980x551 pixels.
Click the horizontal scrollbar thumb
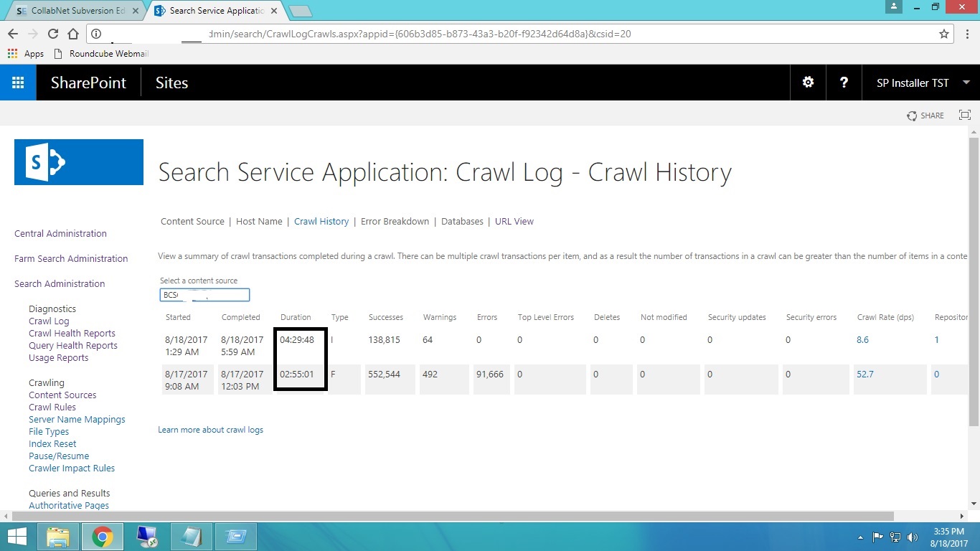(x=453, y=517)
